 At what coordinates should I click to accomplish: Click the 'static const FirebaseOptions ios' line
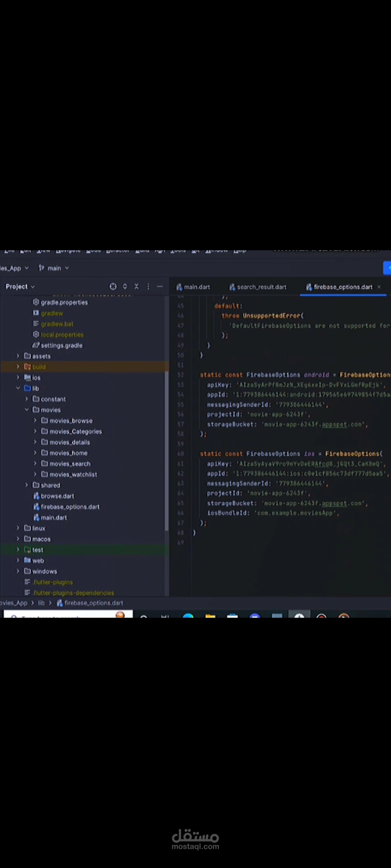coord(291,454)
